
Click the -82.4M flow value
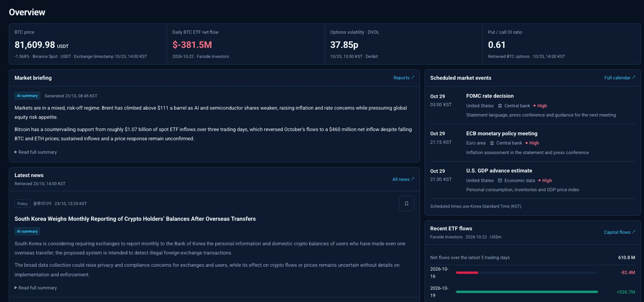[x=628, y=272]
